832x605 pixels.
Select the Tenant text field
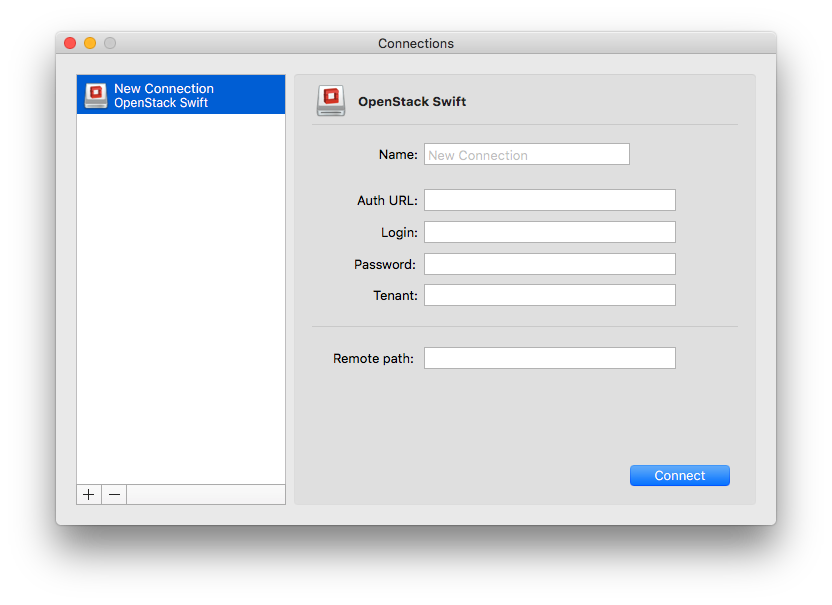pos(550,295)
